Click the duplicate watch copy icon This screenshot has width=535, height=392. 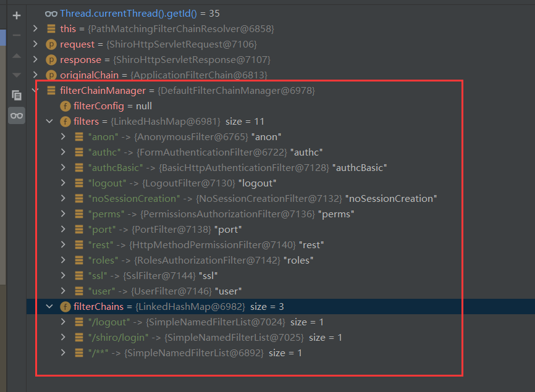coord(17,95)
